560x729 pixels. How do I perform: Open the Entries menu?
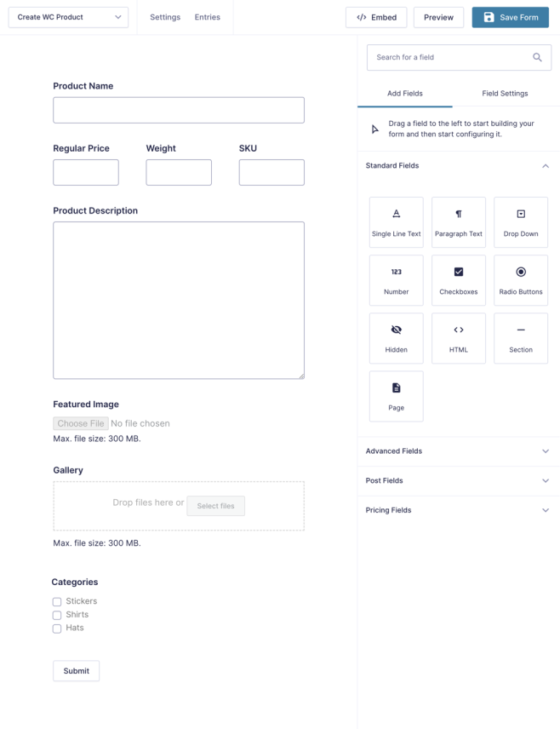[x=208, y=17]
